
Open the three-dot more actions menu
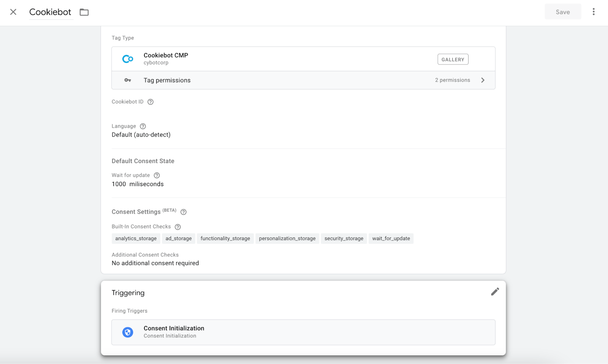594,12
